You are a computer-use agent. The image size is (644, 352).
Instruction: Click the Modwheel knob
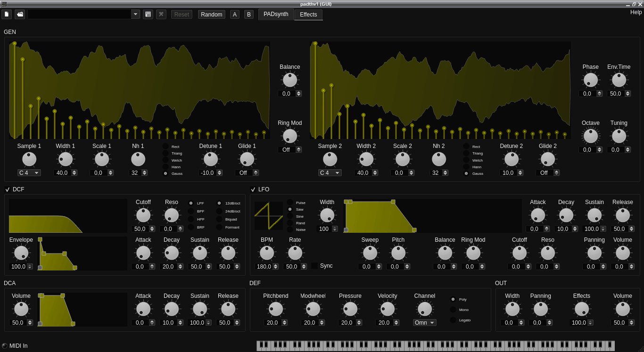pos(313,309)
